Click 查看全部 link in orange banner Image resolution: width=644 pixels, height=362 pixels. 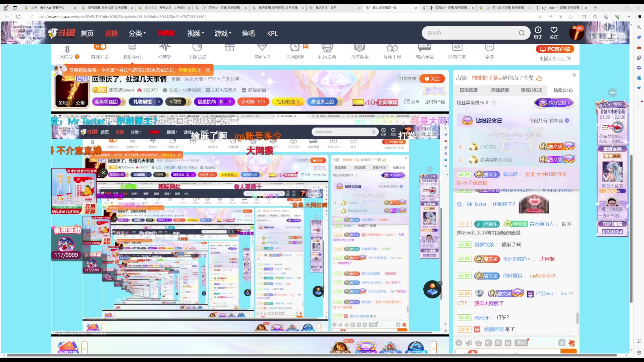(190, 70)
